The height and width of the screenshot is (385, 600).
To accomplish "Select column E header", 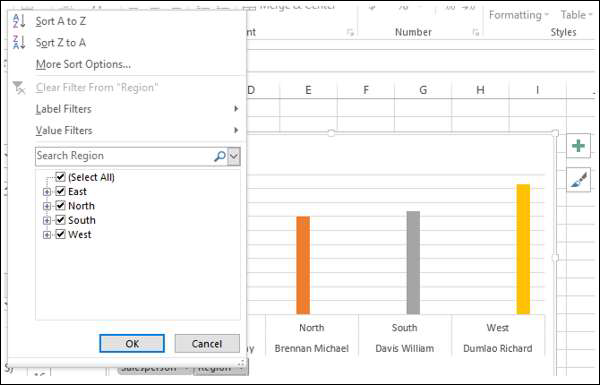I will [308, 90].
